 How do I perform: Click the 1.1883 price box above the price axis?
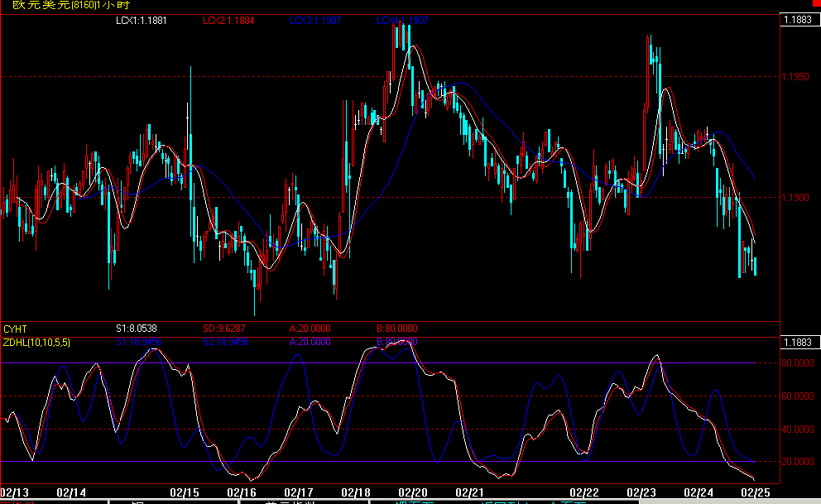pos(799,20)
